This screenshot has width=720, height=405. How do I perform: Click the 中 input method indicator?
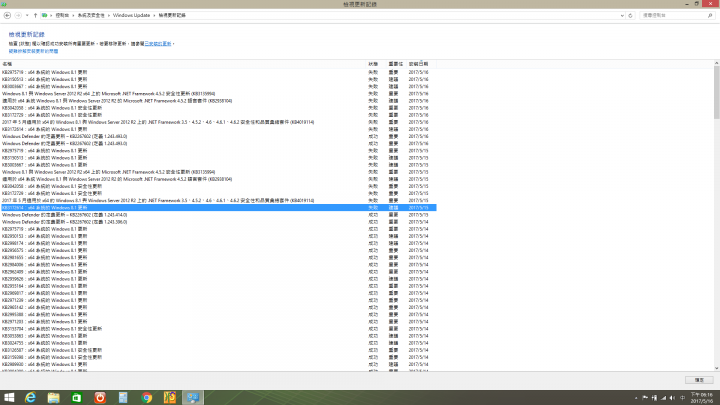682,398
